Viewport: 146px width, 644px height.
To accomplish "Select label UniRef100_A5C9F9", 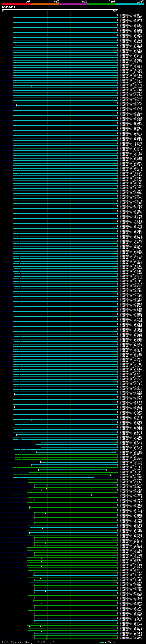I will [x=131, y=548].
